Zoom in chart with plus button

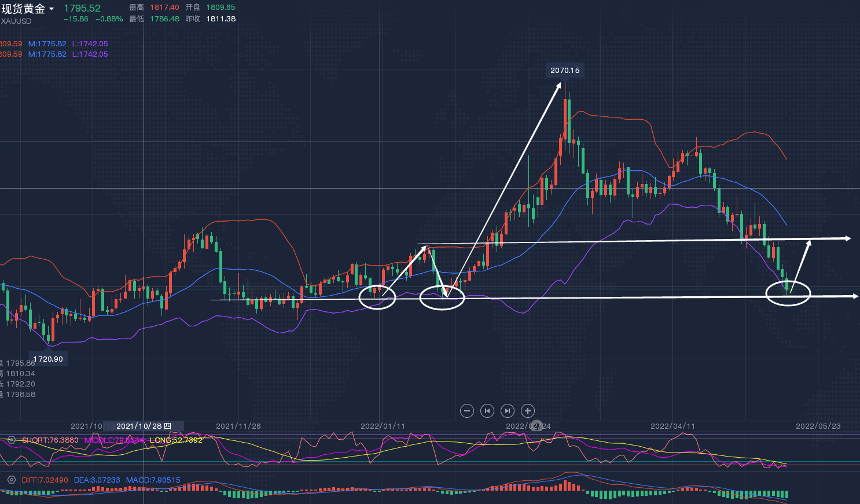tap(527, 411)
